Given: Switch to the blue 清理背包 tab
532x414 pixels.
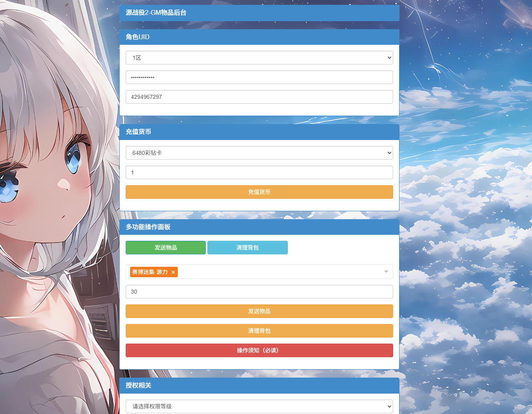Looking at the screenshot, I should 247,248.
